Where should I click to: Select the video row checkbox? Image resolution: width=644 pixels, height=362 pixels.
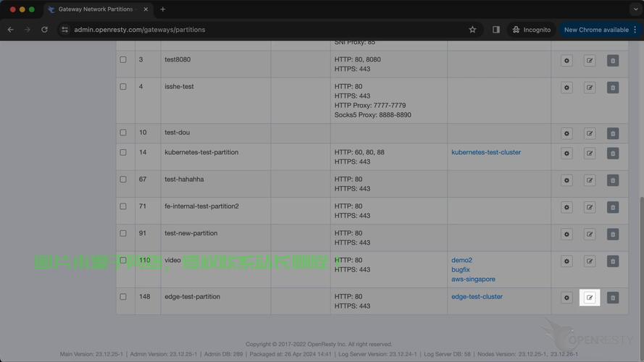pyautogui.click(x=123, y=260)
